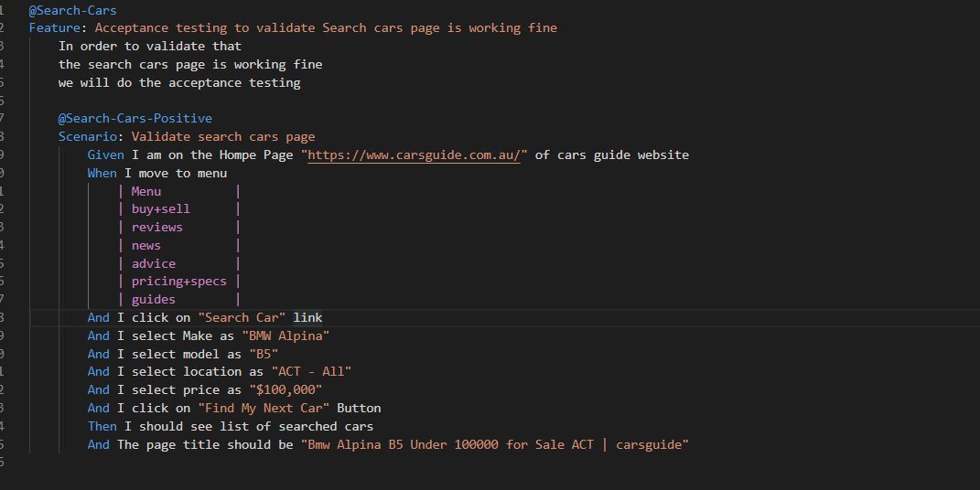Click the When keyword
Image resolution: width=980 pixels, height=490 pixels.
click(102, 173)
